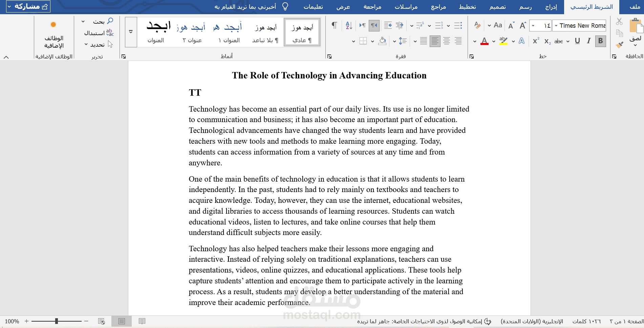Open the font name dropdown arrow
Viewport: 644px width, 328px height.
tap(556, 26)
